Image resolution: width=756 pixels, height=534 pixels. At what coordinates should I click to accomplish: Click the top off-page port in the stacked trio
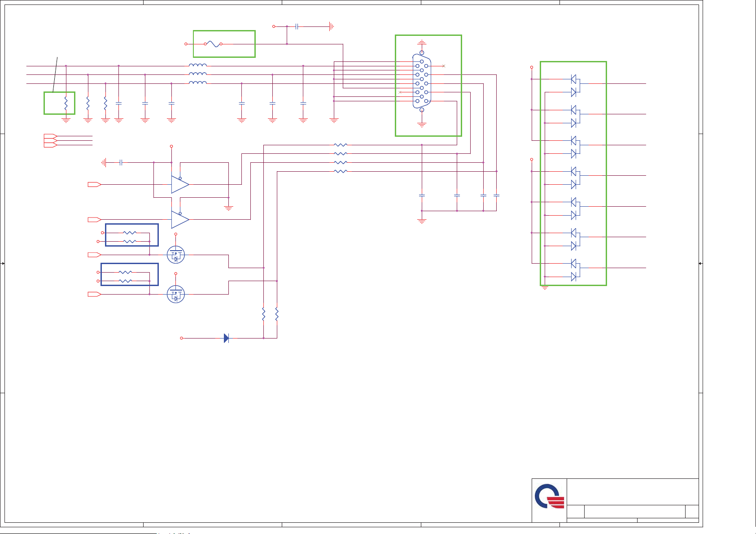point(50,136)
